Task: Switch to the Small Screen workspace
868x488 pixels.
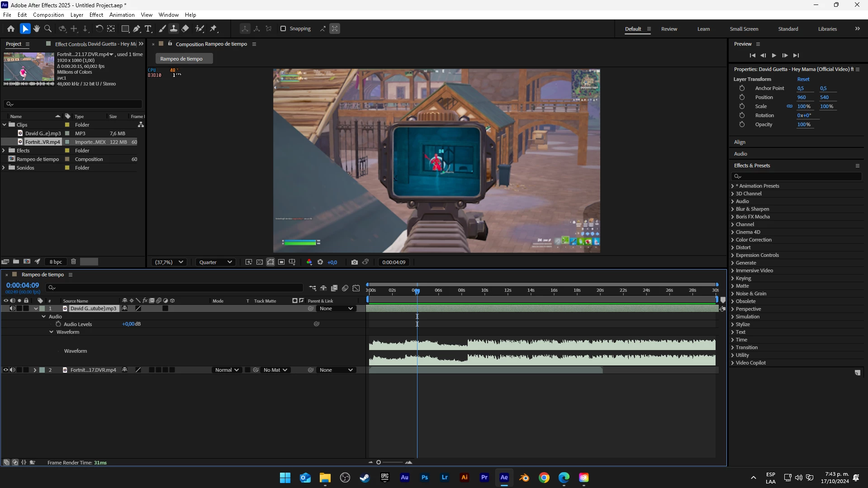Action: click(744, 29)
